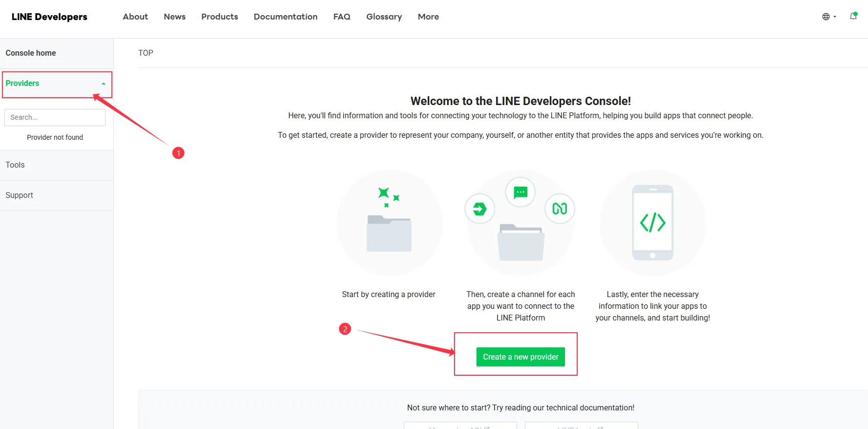Open the Tools sidebar section
This screenshot has width=868, height=429.
click(x=15, y=165)
